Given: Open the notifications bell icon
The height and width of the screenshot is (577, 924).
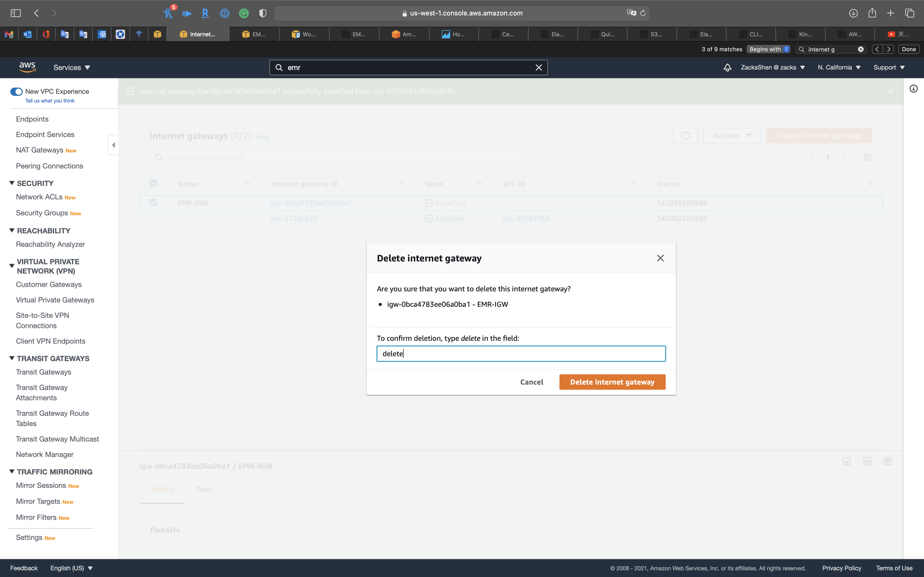Looking at the screenshot, I should pyautogui.click(x=727, y=67).
